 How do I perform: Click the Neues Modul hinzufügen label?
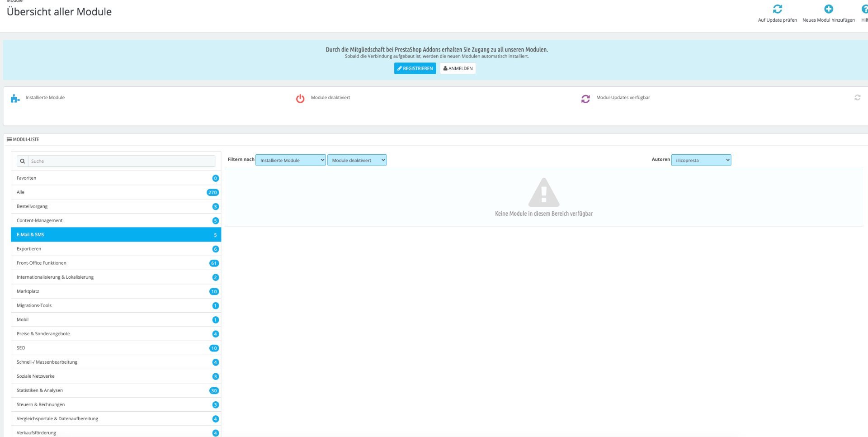829,20
